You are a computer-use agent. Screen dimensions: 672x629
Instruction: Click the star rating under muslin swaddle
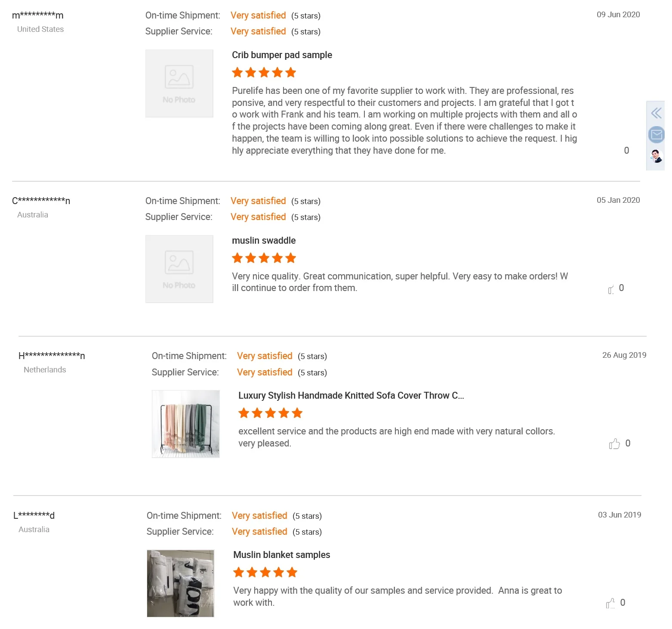(x=264, y=258)
